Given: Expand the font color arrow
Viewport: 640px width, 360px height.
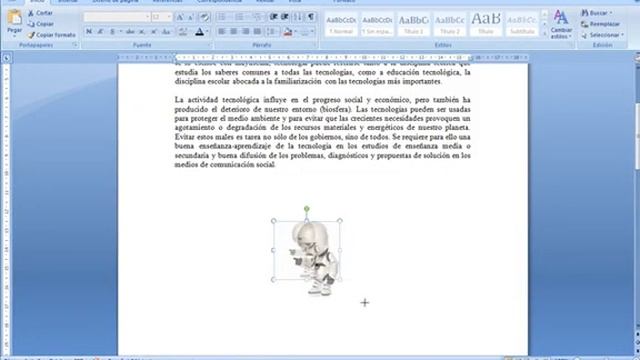Looking at the screenshot, I should (207, 32).
